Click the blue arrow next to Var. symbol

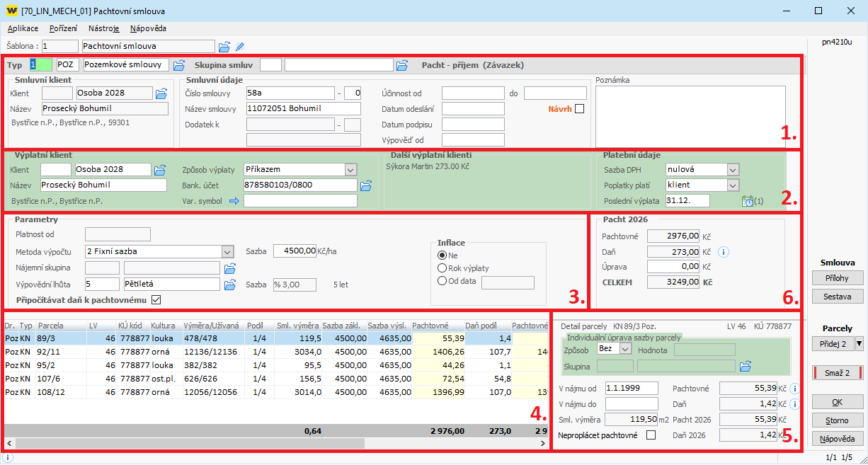(234, 201)
